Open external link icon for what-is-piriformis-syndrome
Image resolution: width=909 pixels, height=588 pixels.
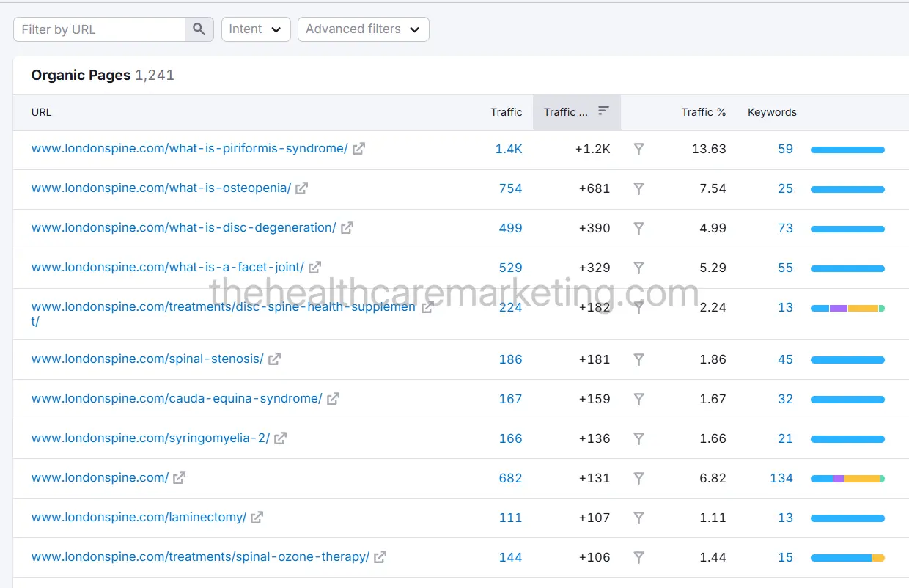click(x=358, y=149)
